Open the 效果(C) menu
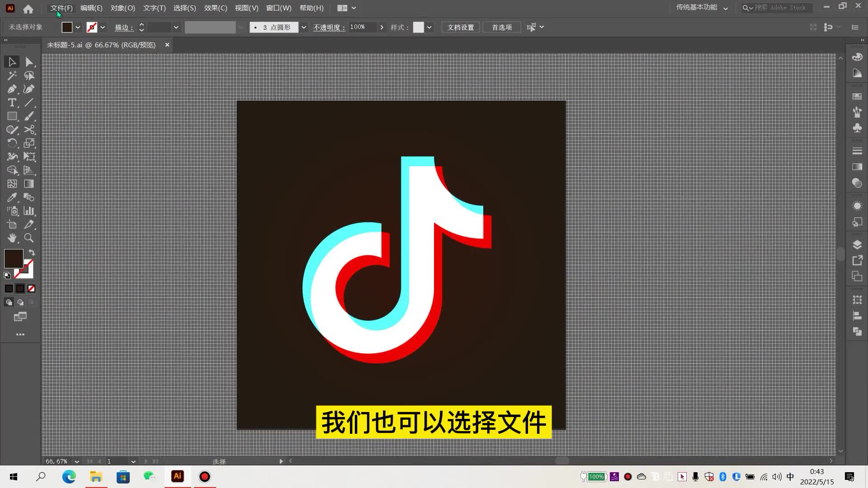 click(215, 8)
